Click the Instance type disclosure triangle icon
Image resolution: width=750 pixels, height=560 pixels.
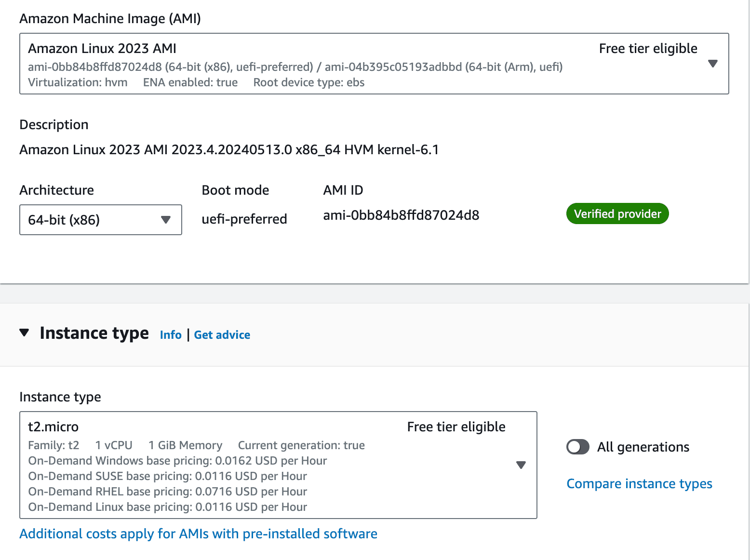click(x=24, y=333)
